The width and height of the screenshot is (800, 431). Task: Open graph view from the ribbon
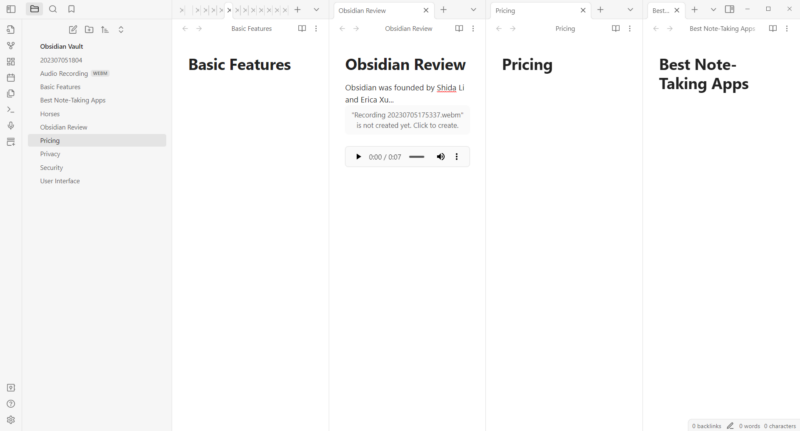(x=11, y=45)
